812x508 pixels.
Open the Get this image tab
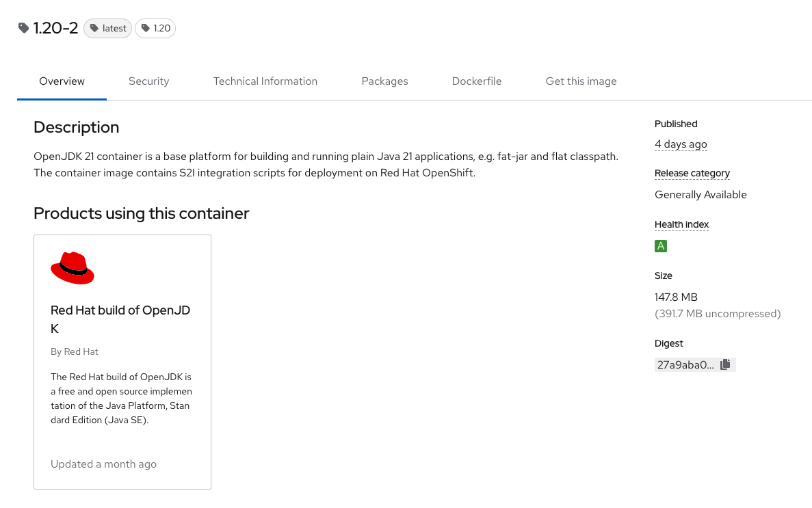pos(581,81)
